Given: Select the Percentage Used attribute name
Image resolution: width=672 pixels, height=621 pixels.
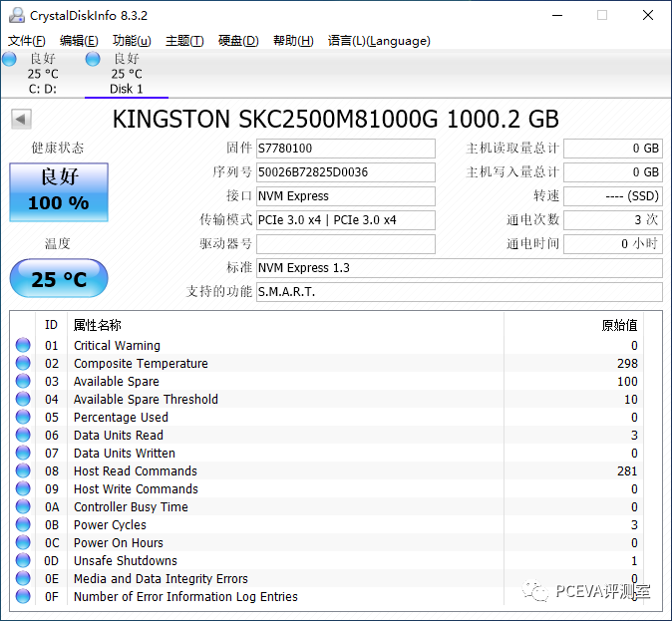Looking at the screenshot, I should (x=121, y=418).
